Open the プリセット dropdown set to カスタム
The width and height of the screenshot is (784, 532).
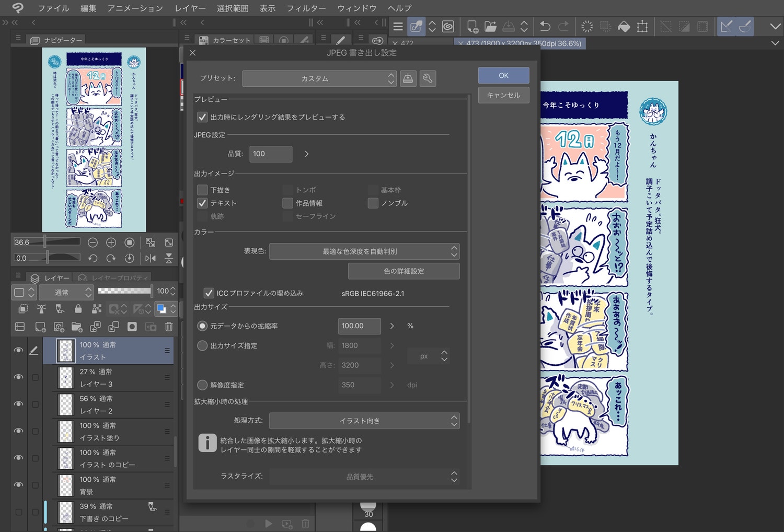tap(319, 78)
